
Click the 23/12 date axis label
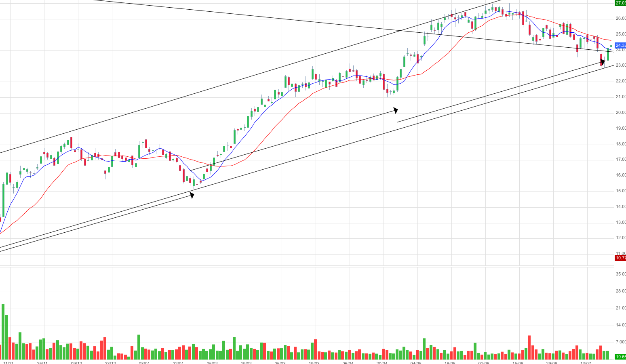110,362
